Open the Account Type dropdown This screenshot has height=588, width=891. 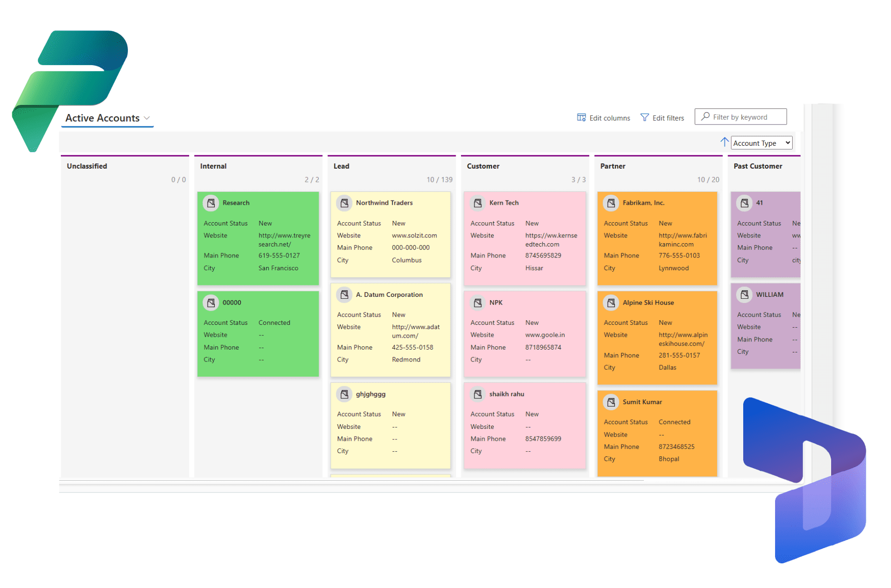(x=761, y=143)
